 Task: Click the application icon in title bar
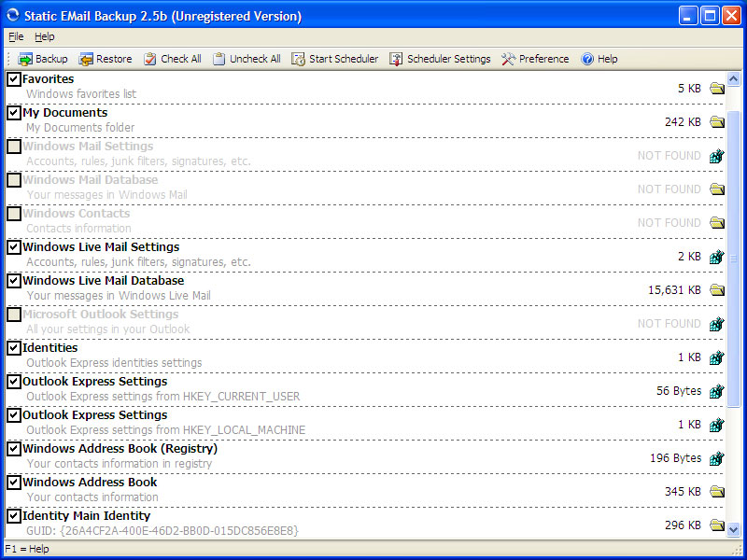pos(13,15)
